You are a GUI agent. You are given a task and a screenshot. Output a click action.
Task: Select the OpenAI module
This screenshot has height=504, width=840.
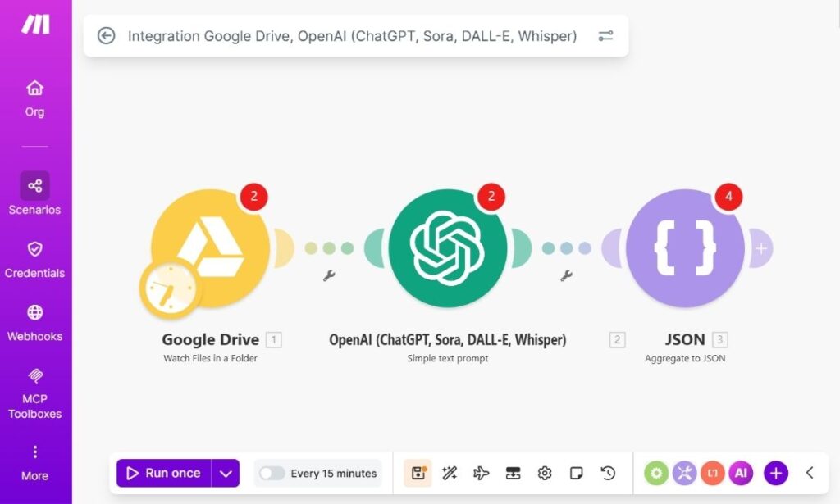click(448, 248)
